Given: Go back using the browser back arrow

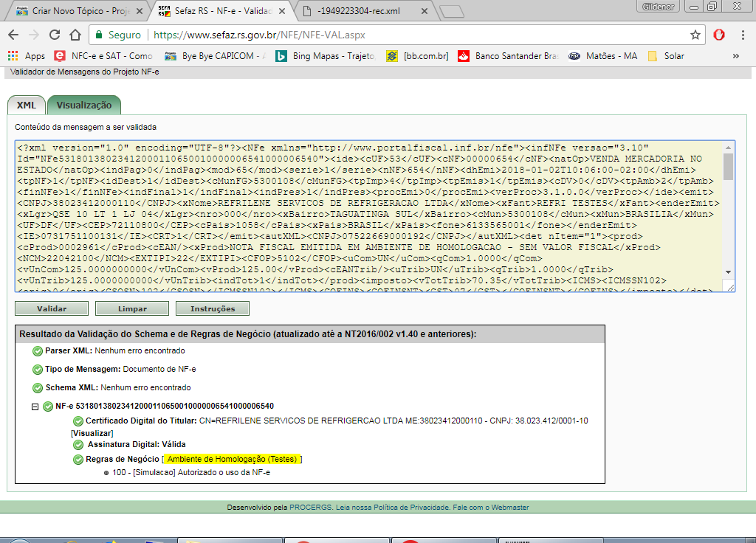Looking at the screenshot, I should click(13, 35).
